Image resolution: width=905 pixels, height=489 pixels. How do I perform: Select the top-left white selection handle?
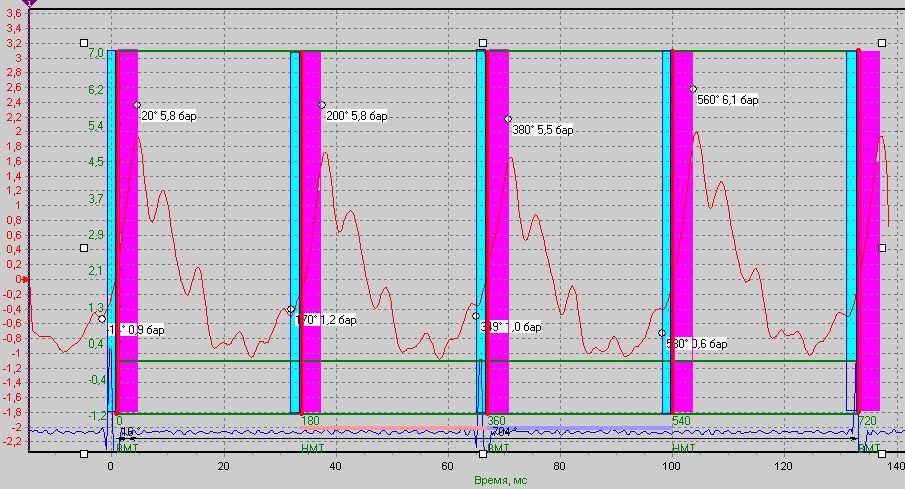point(84,43)
